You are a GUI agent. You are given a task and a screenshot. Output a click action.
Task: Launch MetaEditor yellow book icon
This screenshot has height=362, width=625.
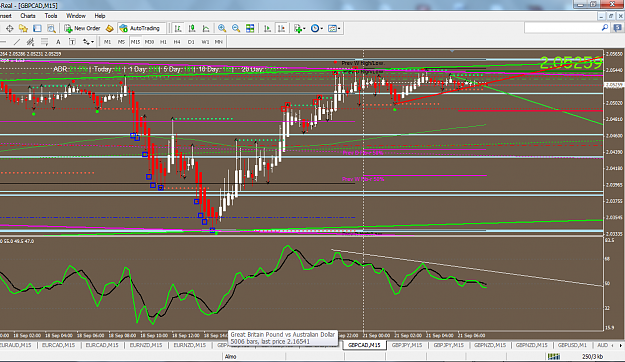pyautogui.click(x=109, y=28)
